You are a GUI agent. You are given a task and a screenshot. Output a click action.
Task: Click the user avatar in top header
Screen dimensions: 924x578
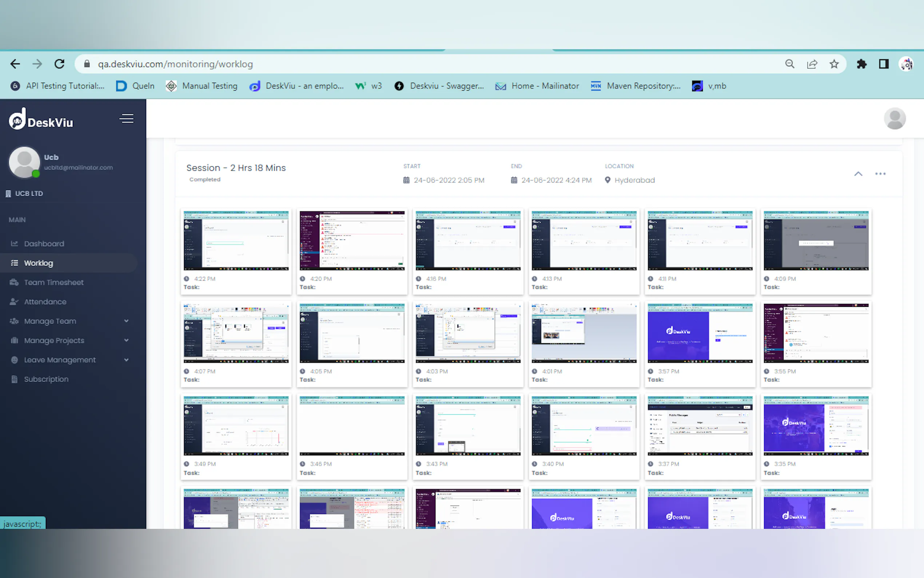click(895, 119)
